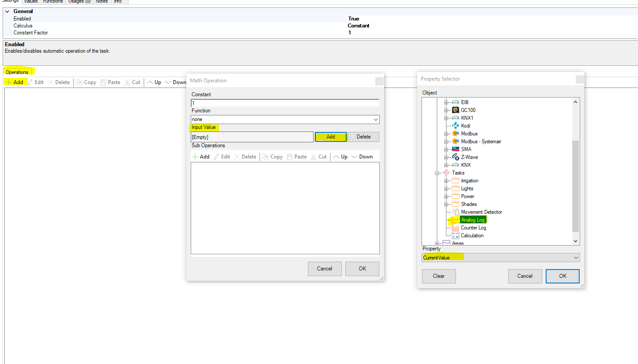Expand the Irrigation folder node
The image size is (638, 364).
pos(446,181)
